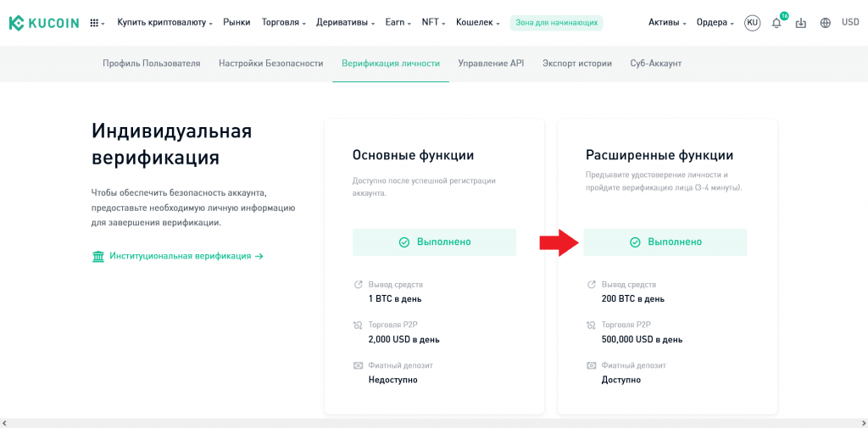Switch to the Суб-Аккаунт tab

click(x=656, y=63)
